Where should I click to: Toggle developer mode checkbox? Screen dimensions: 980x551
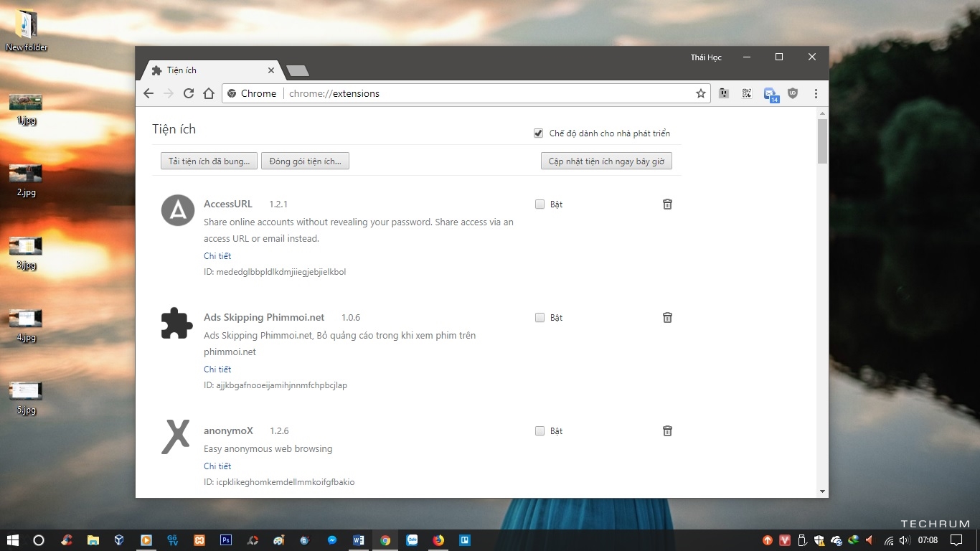click(538, 133)
